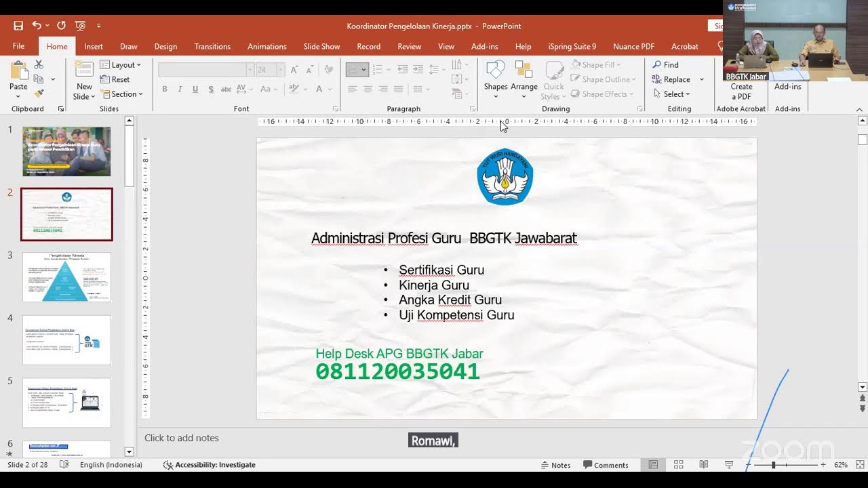Click the Cut scissors icon
This screenshot has width=868, height=488.
(x=39, y=64)
